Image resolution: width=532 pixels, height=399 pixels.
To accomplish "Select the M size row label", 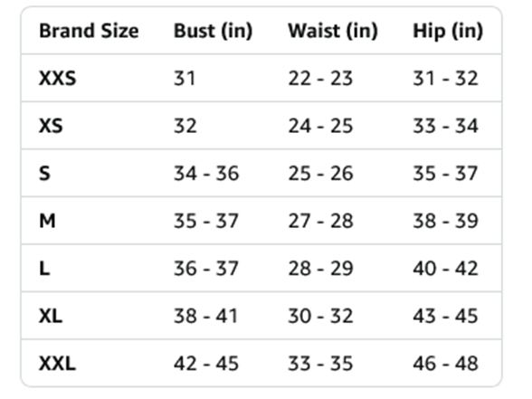I will click(47, 221).
